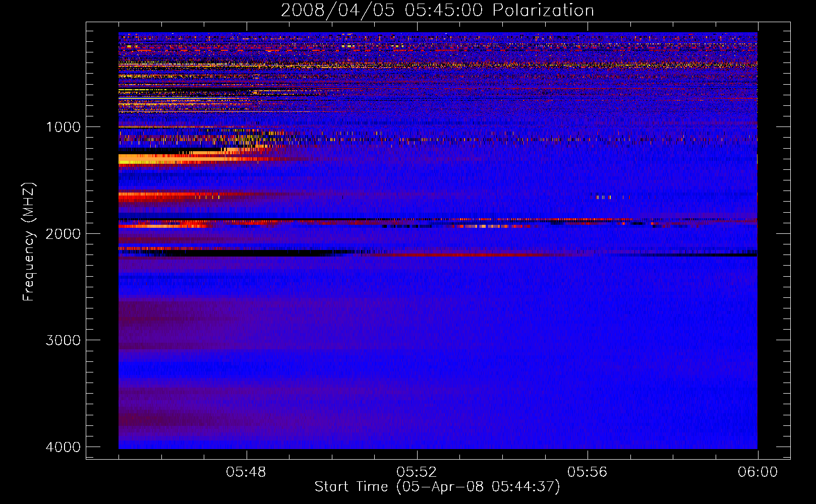Select the 1000 frequency tick label
Image resolution: width=816 pixels, height=504 pixels.
tap(63, 127)
